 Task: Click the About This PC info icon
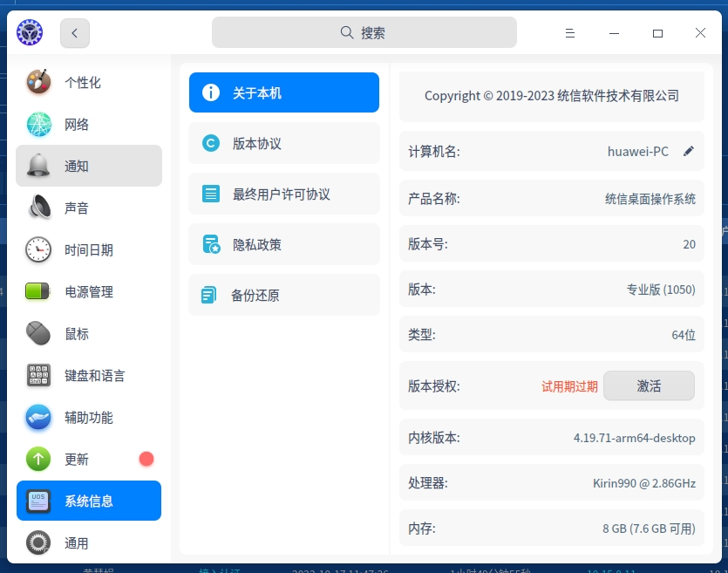click(211, 92)
